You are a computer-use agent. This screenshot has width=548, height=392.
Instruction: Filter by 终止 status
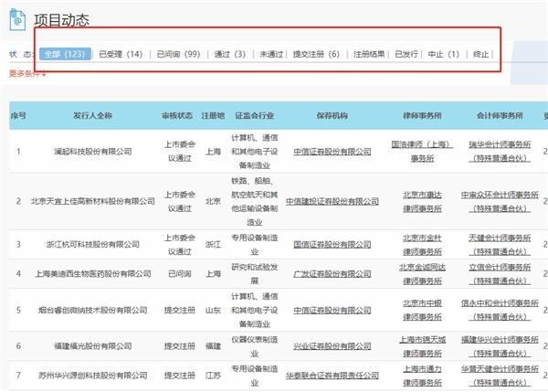coord(480,54)
